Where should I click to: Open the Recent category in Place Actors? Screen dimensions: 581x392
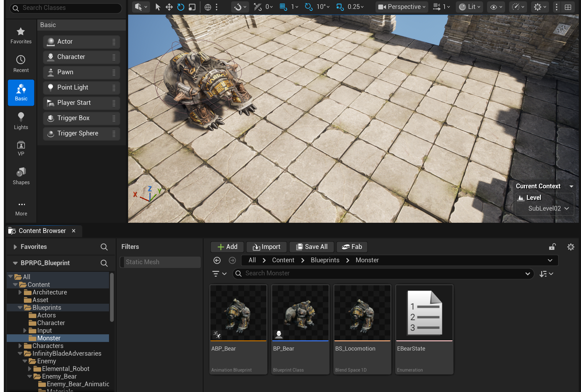point(21,64)
